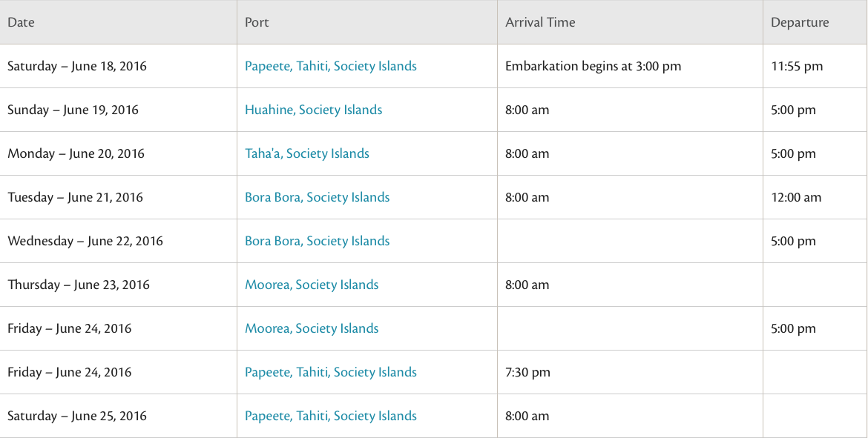Viewport: 868px width, 438px height.
Task: Click the 7:30 pm arrival time
Action: tap(527, 372)
